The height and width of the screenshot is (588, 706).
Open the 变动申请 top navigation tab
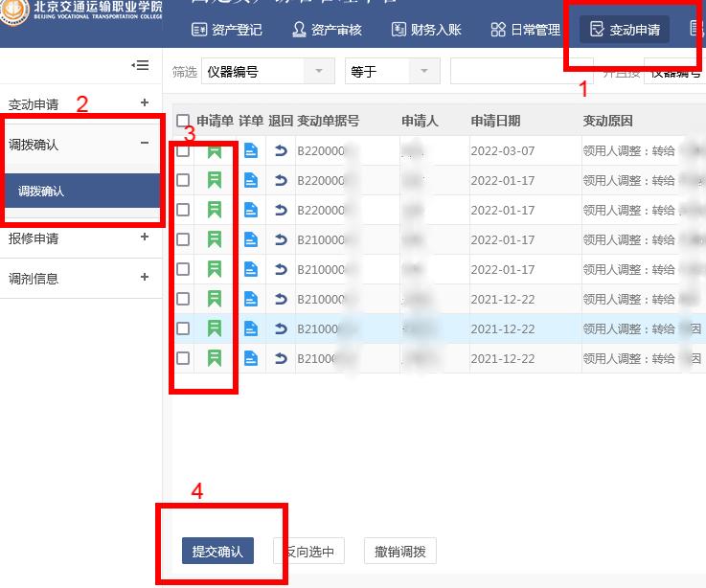pyautogui.click(x=625, y=30)
